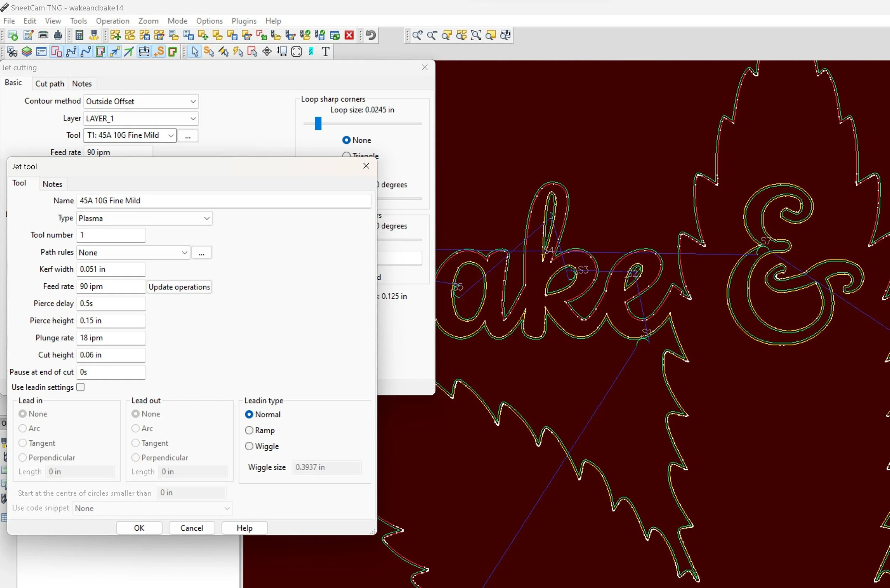This screenshot has width=890, height=588.
Task: Click the Loop size slider handle
Action: pyautogui.click(x=318, y=124)
